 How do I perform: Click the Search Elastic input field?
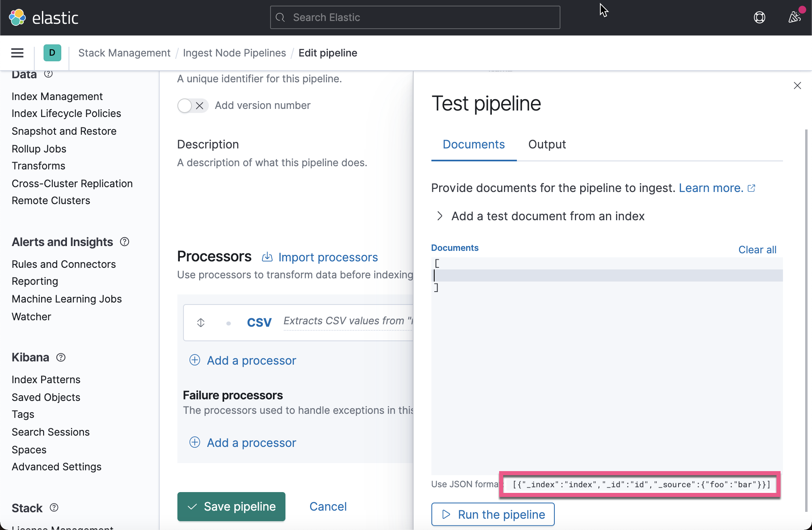pos(415,17)
